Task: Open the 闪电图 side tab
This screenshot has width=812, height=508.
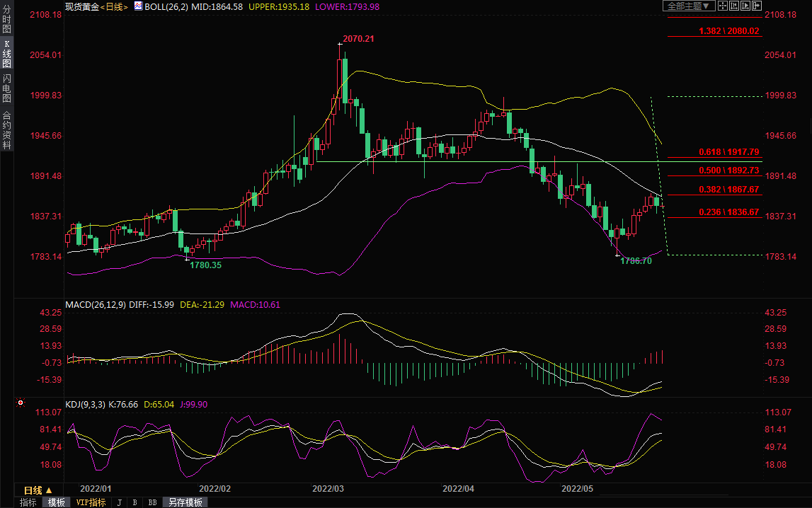Action: pyautogui.click(x=6, y=88)
